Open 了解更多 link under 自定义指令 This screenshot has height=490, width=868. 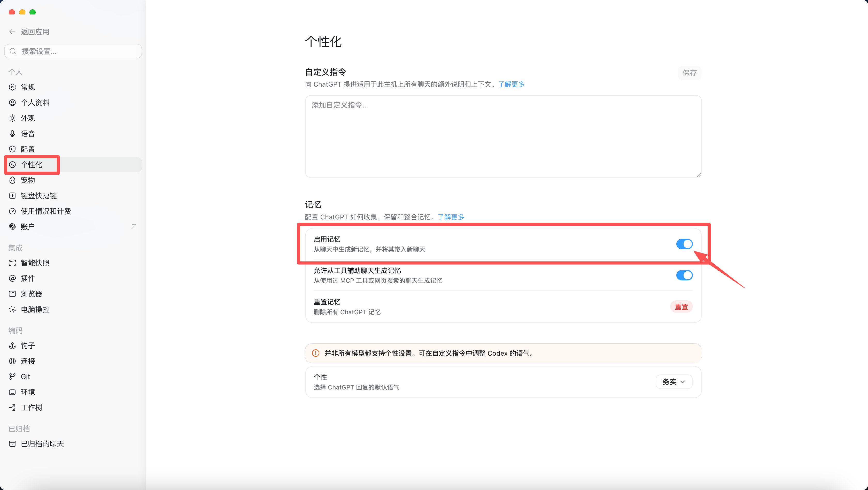pos(511,84)
